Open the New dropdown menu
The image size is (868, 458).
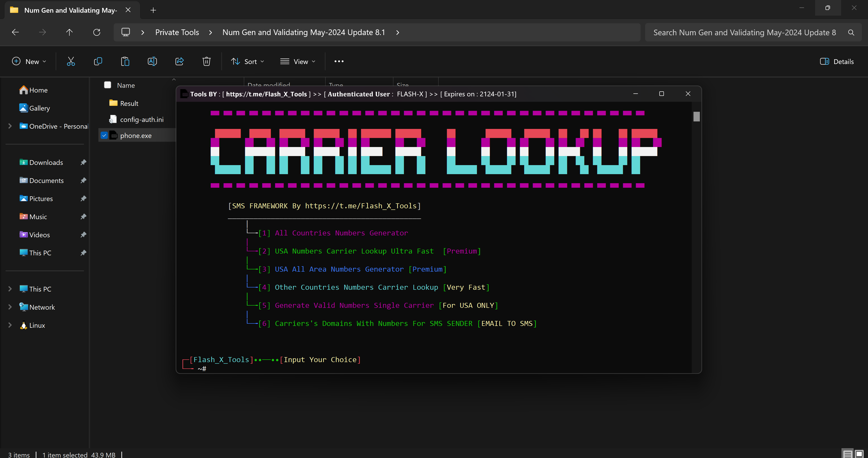29,61
